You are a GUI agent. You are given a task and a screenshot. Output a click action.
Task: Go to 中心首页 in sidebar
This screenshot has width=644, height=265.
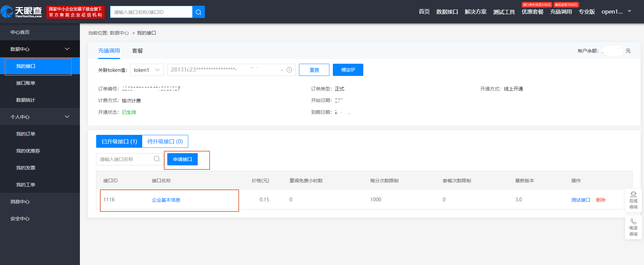point(40,32)
